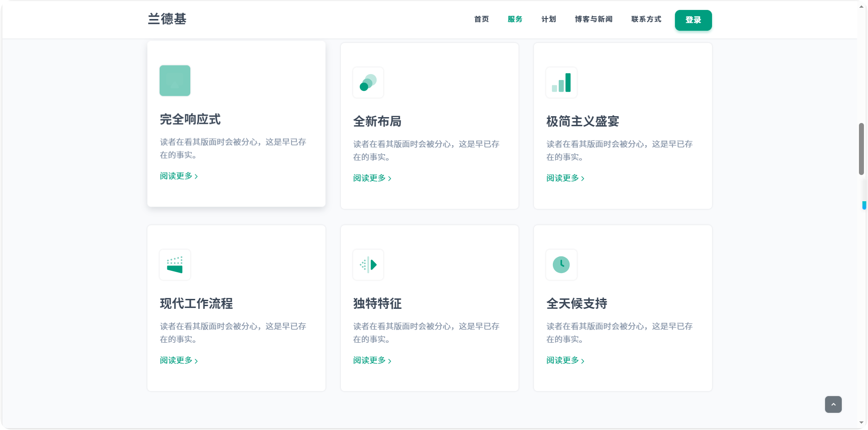Click the scroll-to-top arrow button
Screen dimensions: 868x430
[x=833, y=404]
